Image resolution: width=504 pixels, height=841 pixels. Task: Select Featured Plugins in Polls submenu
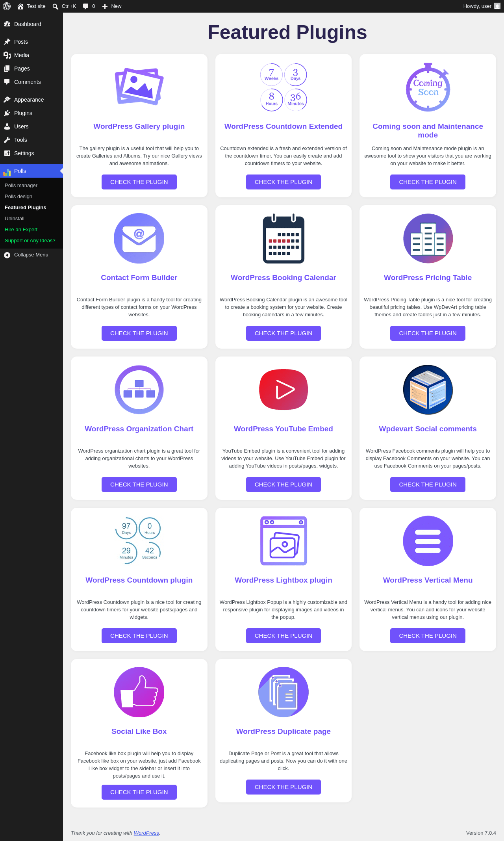tap(25, 208)
